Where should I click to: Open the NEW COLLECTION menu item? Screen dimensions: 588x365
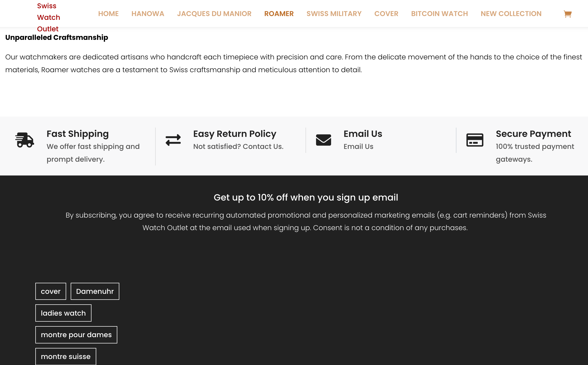[x=511, y=14]
